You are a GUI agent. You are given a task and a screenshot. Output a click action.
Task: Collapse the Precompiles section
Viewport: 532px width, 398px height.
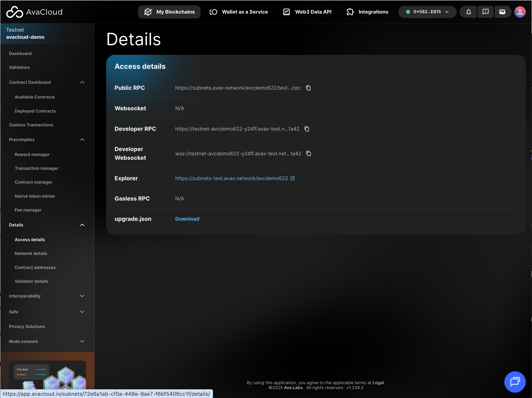pyautogui.click(x=82, y=140)
